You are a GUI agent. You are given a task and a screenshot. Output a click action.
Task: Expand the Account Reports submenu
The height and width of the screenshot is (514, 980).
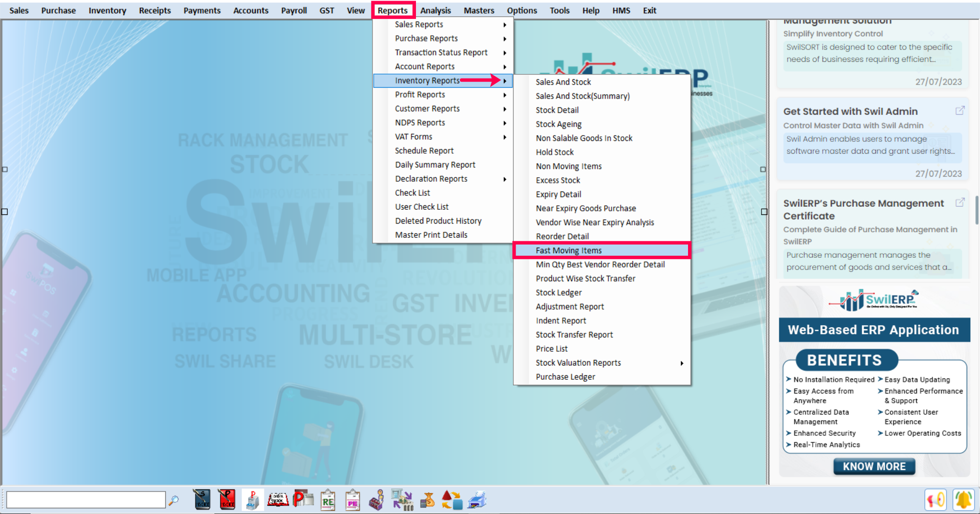pos(443,67)
